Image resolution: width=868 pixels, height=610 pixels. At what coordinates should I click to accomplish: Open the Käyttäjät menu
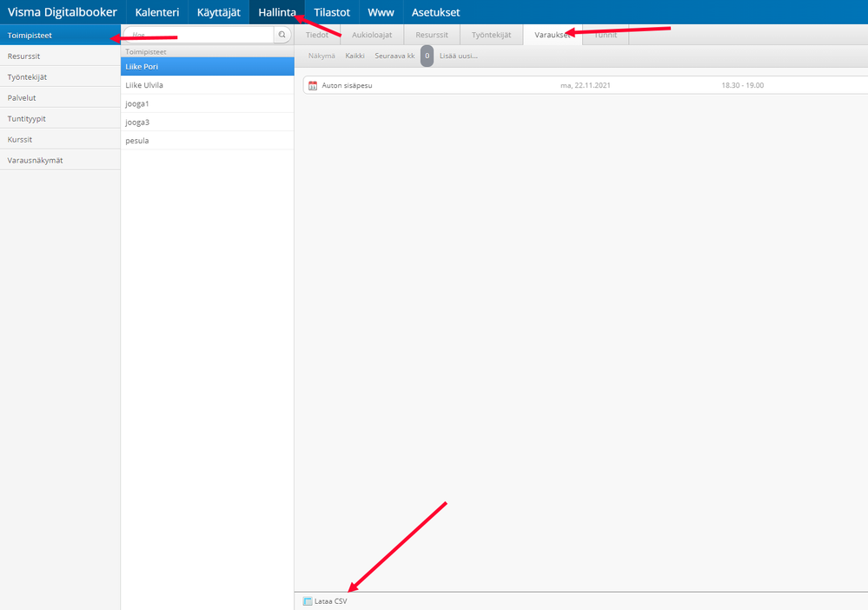[219, 12]
